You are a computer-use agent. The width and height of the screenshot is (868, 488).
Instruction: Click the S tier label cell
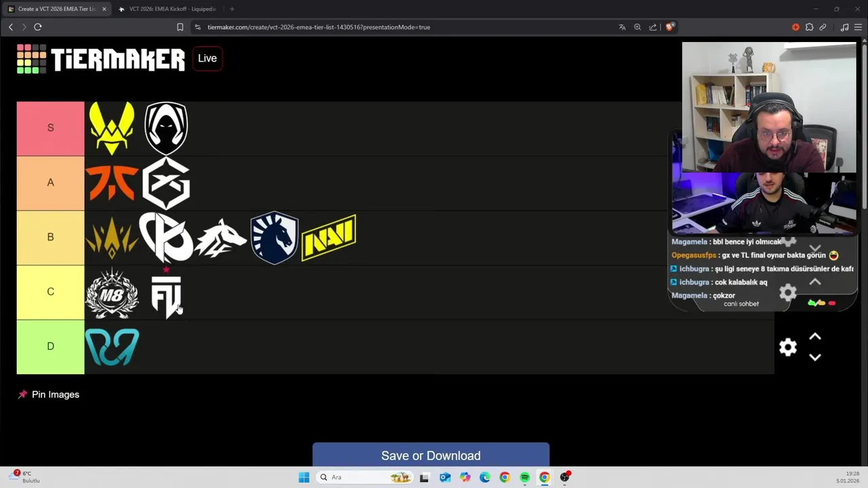(x=51, y=128)
